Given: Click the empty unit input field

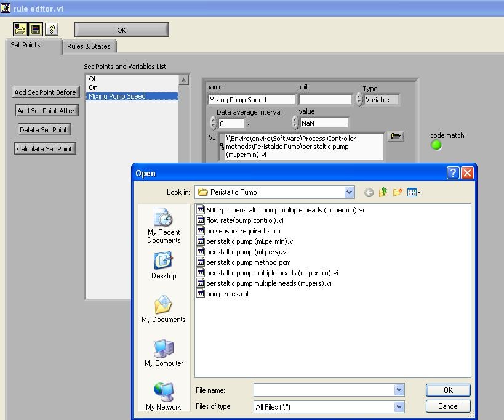Looking at the screenshot, I should point(326,99).
